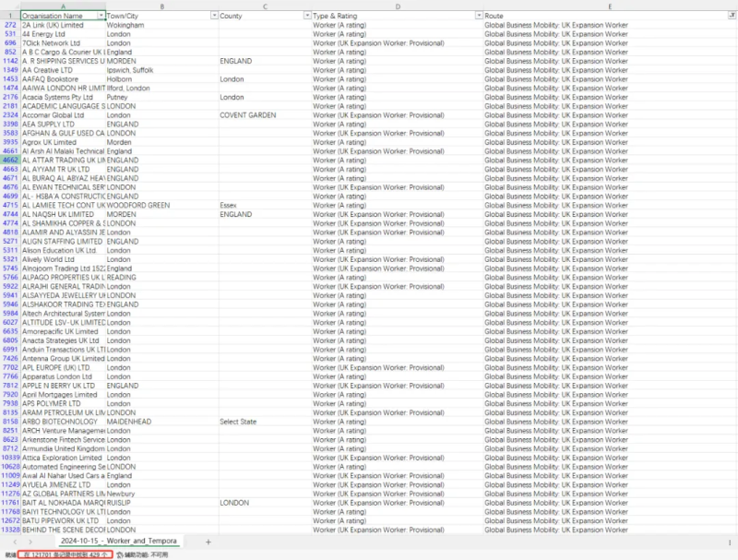Click the select-all corner of the grid
The width and height of the screenshot is (738, 560).
pos(10,6)
